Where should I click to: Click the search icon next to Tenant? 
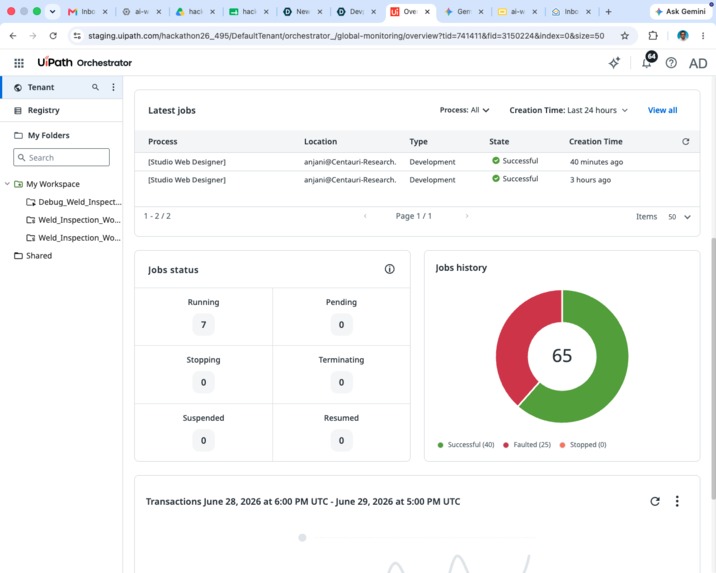tap(95, 87)
